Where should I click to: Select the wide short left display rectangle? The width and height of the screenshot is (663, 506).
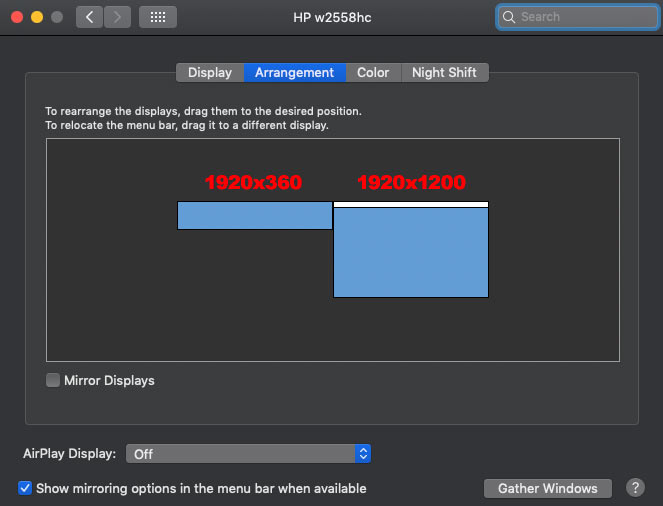click(x=255, y=216)
